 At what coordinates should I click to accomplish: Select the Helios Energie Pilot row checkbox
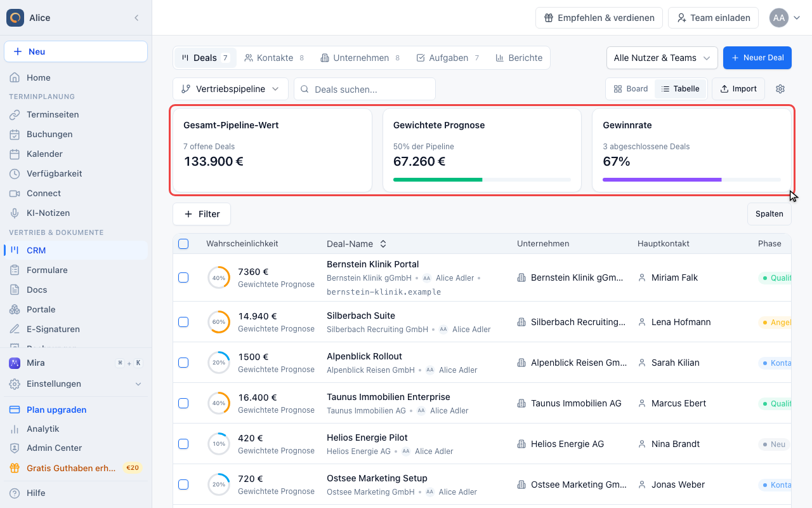click(183, 444)
